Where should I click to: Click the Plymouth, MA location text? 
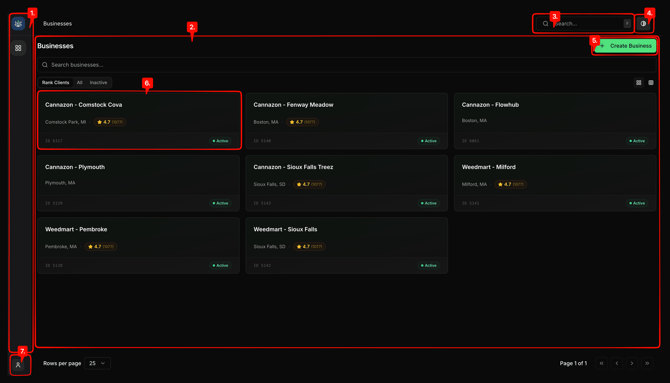pyautogui.click(x=60, y=183)
